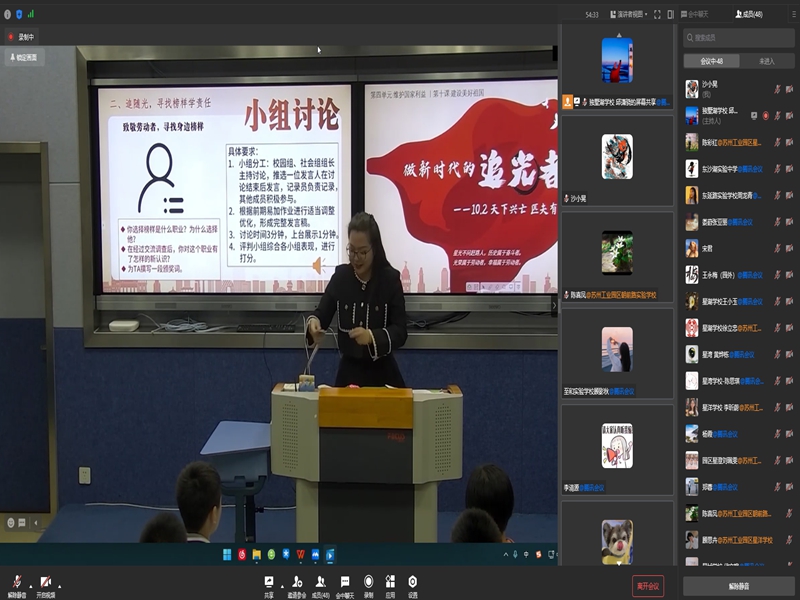Click the 共享 screen share icon

click(269, 586)
